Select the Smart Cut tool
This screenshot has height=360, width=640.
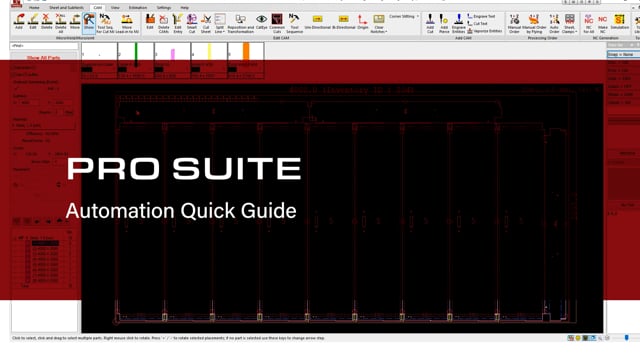pos(192,23)
